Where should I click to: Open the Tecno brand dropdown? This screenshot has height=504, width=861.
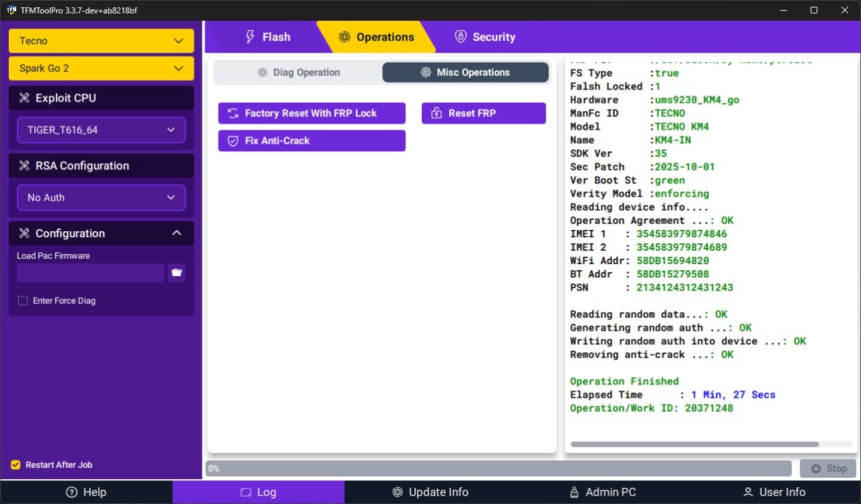[102, 41]
